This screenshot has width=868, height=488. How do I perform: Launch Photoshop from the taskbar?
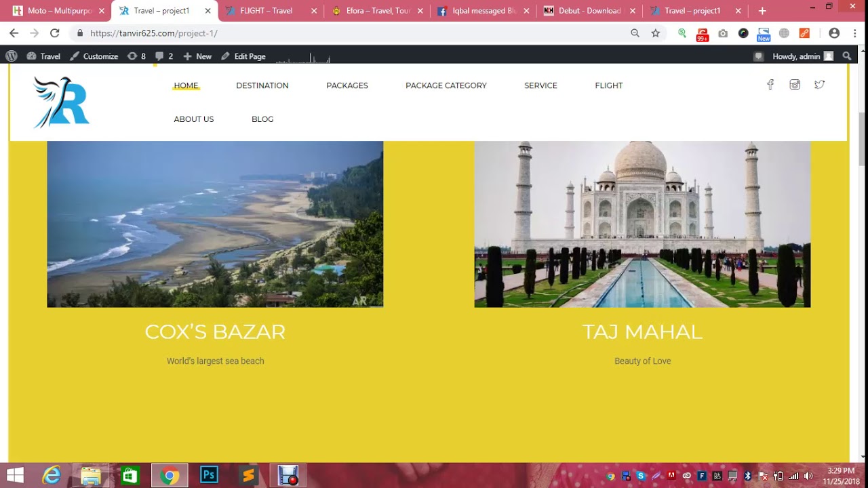pos(209,475)
